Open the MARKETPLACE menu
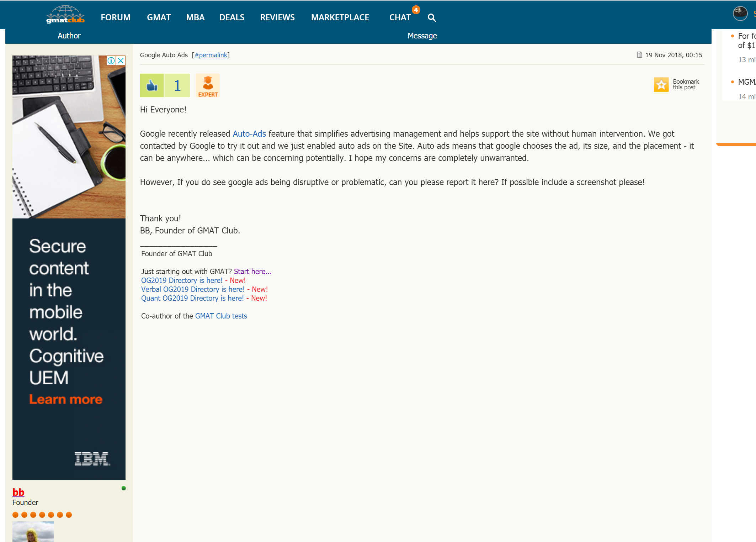756x542 pixels. tap(340, 17)
